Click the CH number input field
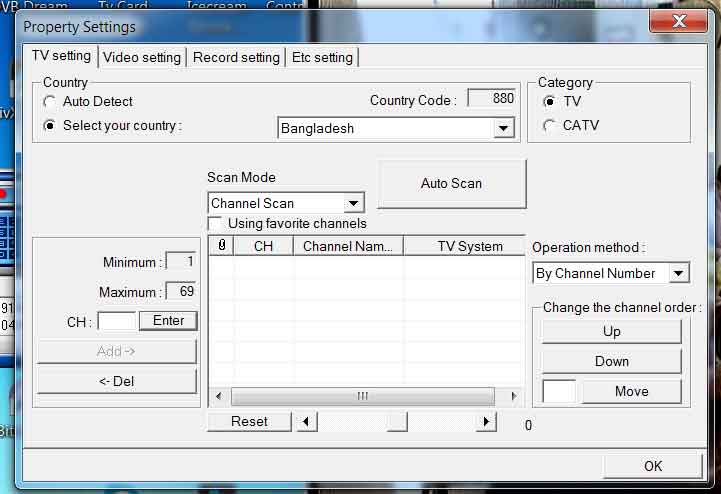 [x=116, y=321]
